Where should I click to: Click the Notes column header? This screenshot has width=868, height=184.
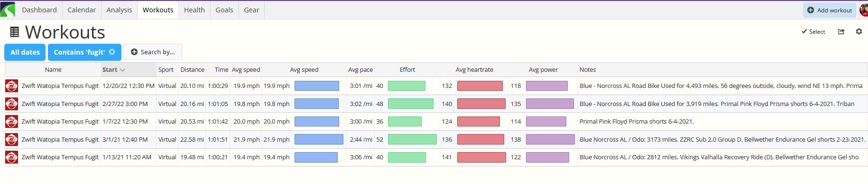click(588, 69)
